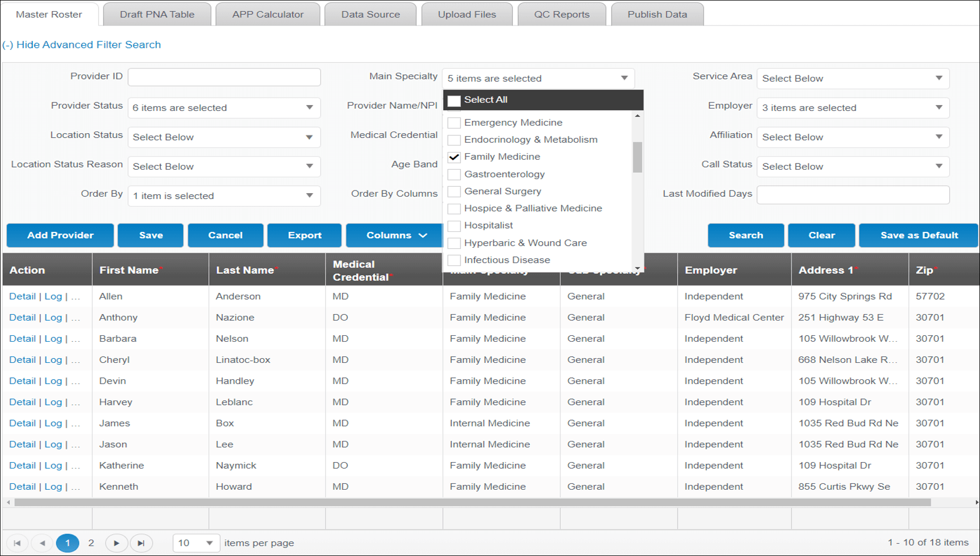Click the Clear button
This screenshot has height=556, width=980.
click(821, 235)
